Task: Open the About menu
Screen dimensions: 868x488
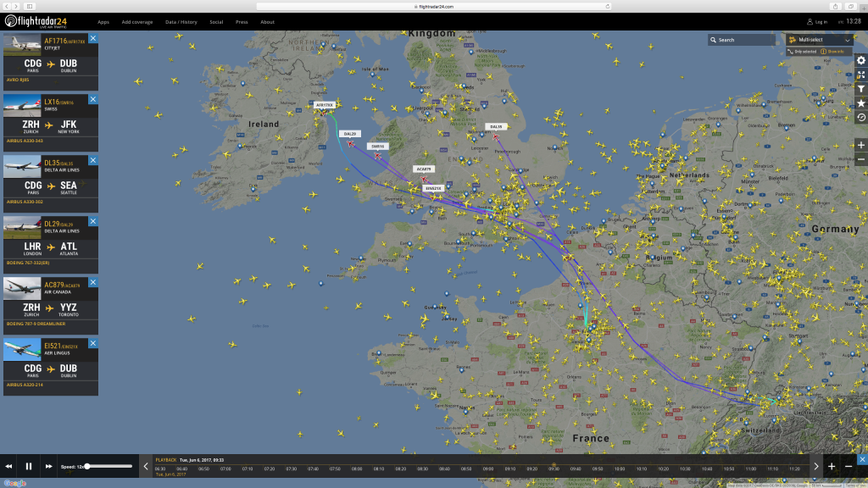Action: (267, 22)
